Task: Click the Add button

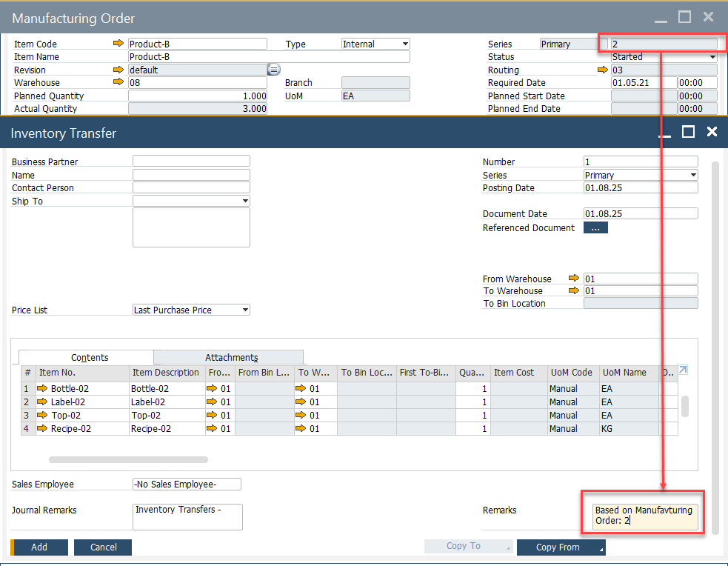Action: (x=39, y=547)
